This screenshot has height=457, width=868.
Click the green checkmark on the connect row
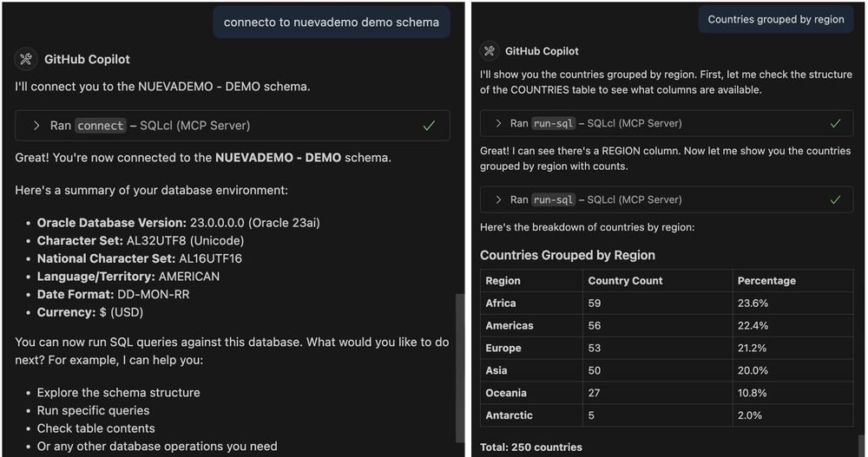[429, 126]
